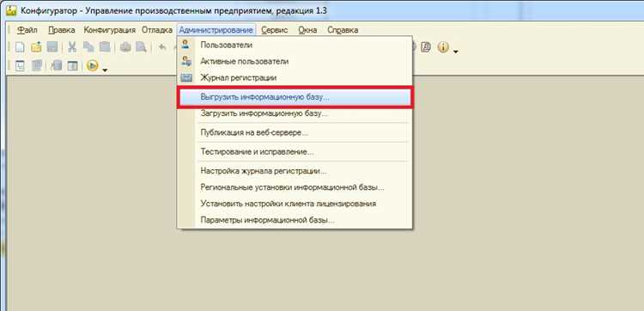Click the syntax helper book icon

pyautogui.click(x=426, y=47)
